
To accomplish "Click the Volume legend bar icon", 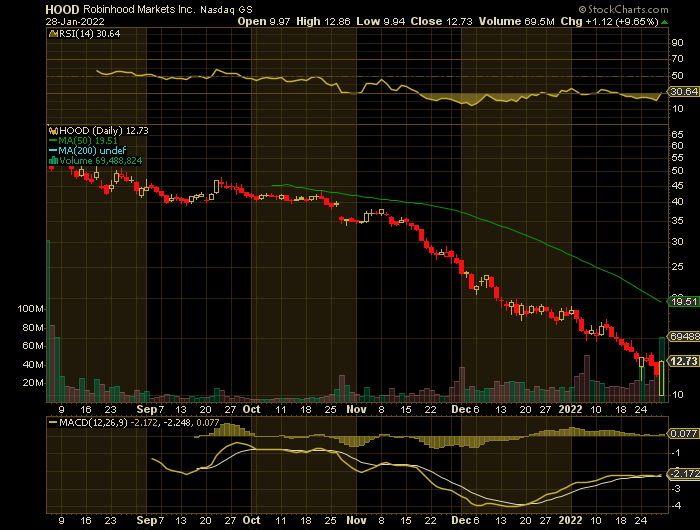I will (52, 160).
